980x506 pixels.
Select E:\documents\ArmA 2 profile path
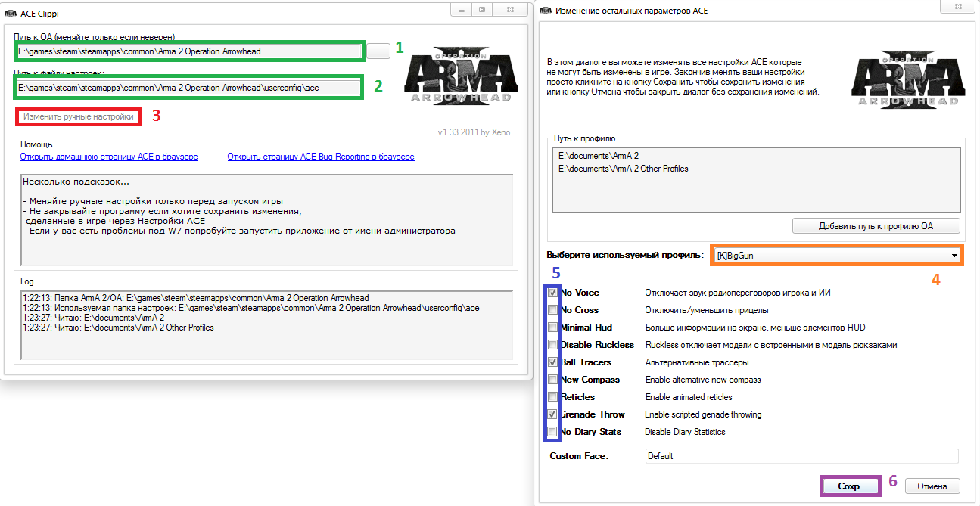pos(599,156)
